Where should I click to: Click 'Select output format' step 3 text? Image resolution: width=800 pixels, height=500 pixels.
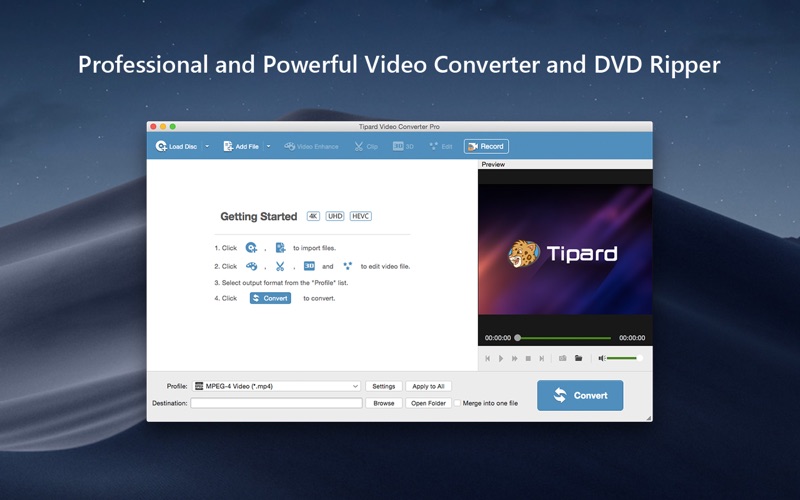click(x=281, y=283)
